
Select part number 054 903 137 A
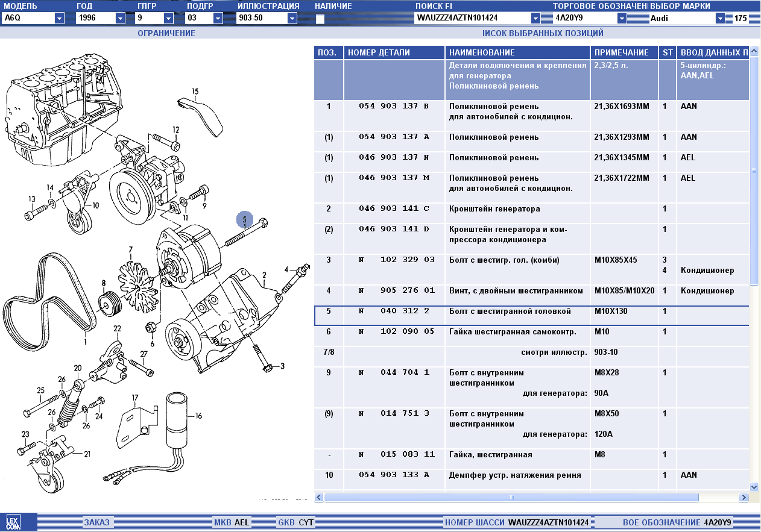(x=394, y=137)
